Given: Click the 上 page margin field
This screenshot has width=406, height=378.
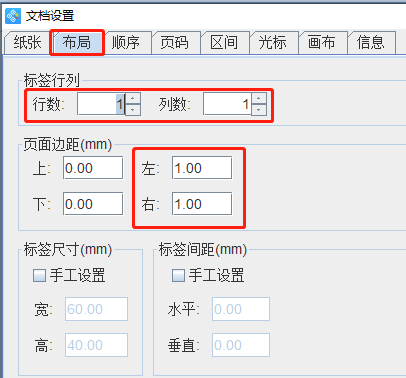Looking at the screenshot, I should pos(93,168).
